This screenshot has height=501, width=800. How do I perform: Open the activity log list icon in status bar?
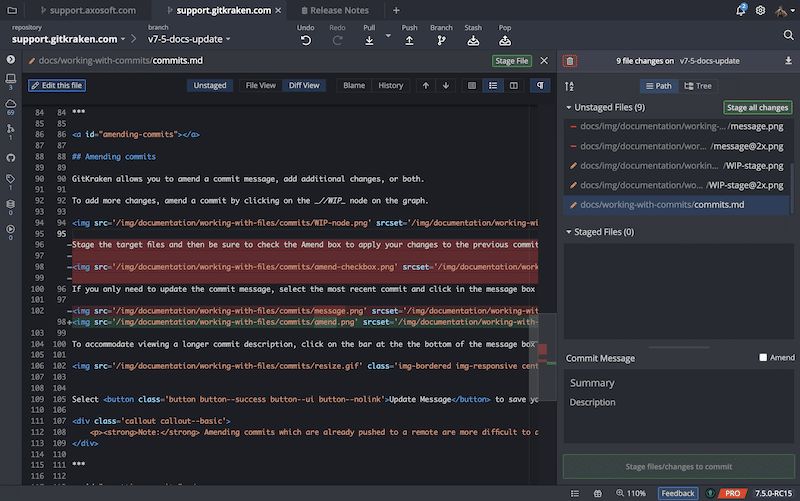(575, 493)
